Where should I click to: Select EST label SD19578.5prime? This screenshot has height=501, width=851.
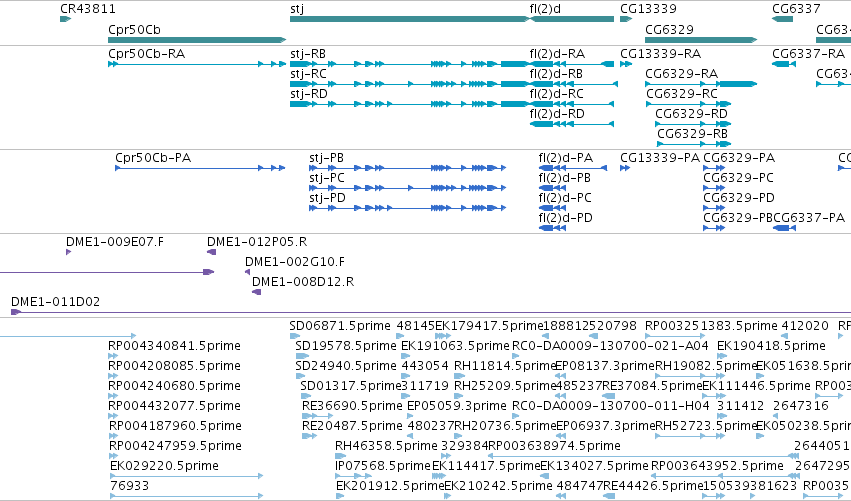tap(346, 346)
